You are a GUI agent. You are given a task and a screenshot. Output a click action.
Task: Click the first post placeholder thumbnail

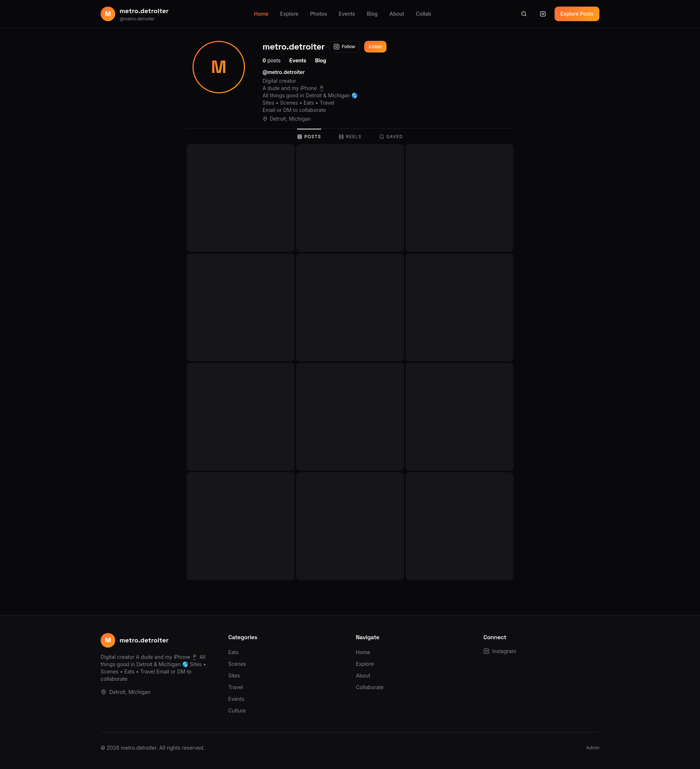tap(240, 198)
